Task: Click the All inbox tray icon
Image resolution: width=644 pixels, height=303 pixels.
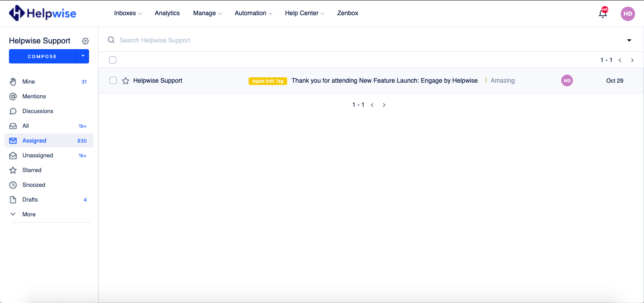Action: point(13,126)
